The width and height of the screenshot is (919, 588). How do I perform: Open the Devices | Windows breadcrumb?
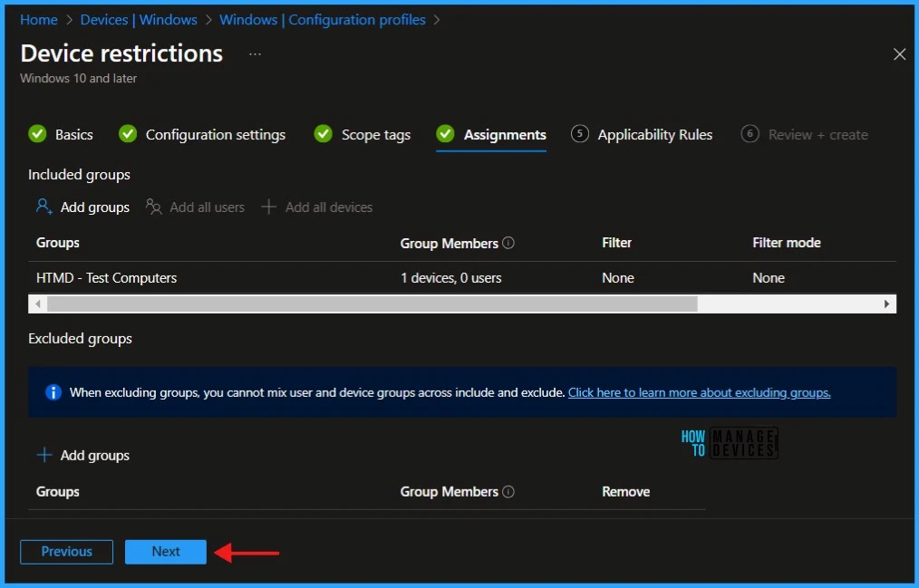[139, 20]
